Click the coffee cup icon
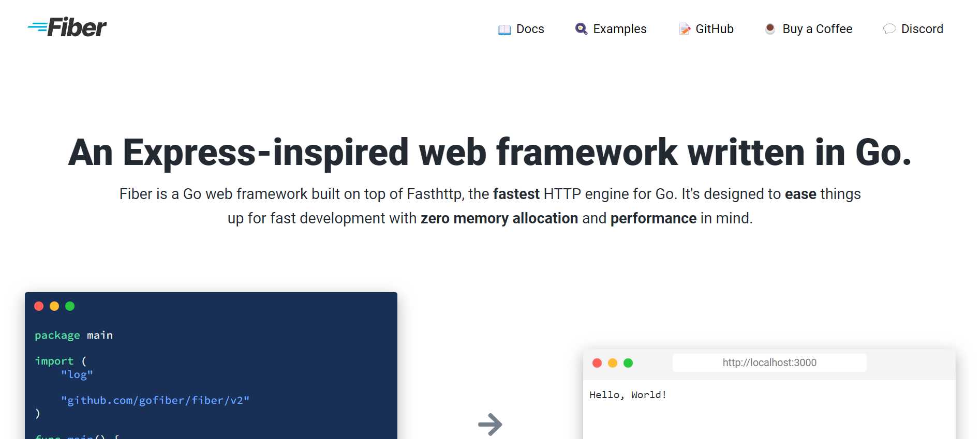980x439 pixels. [770, 29]
